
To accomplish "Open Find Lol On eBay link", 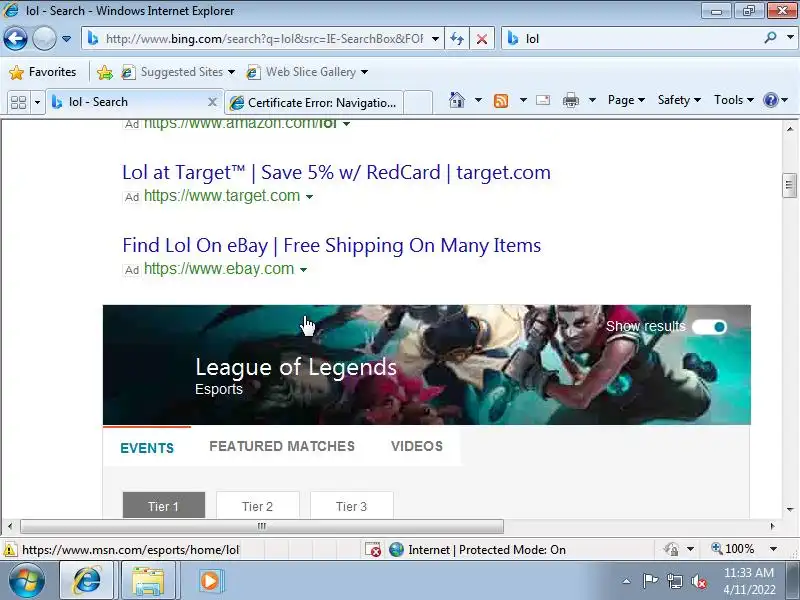I will click(x=332, y=245).
